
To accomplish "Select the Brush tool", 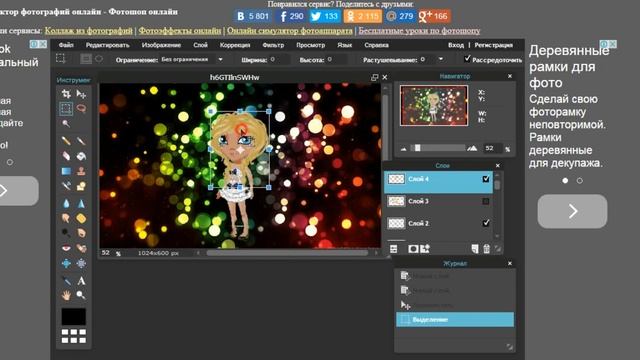I will 81,141.
